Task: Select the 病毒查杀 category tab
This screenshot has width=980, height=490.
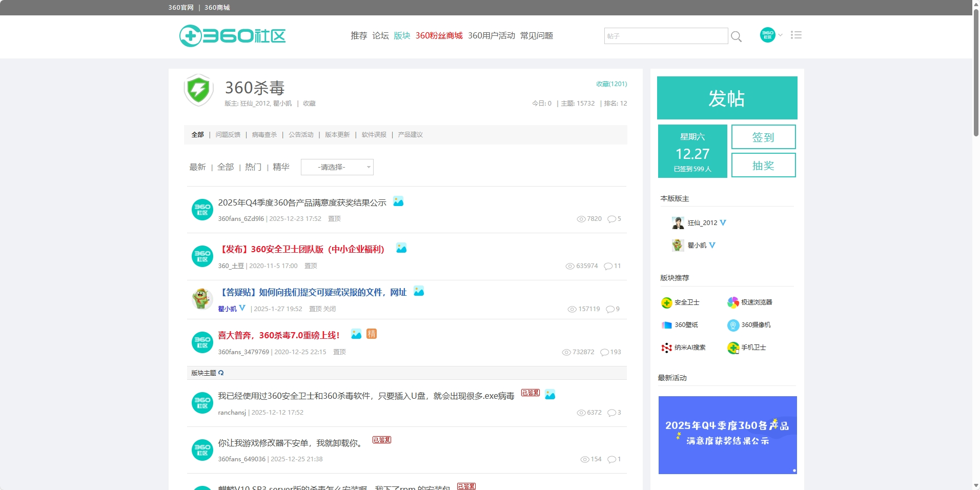Action: pyautogui.click(x=264, y=135)
